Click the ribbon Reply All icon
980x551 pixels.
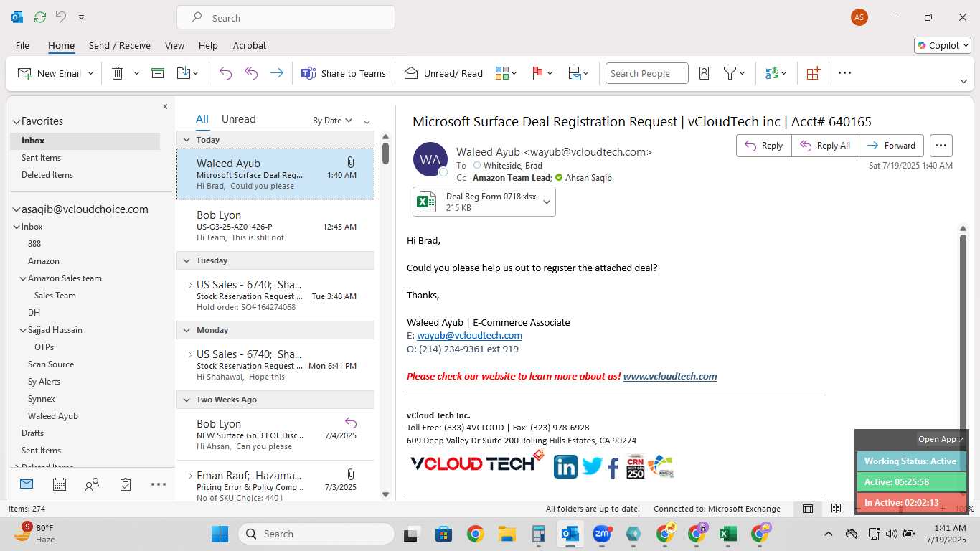pos(251,73)
